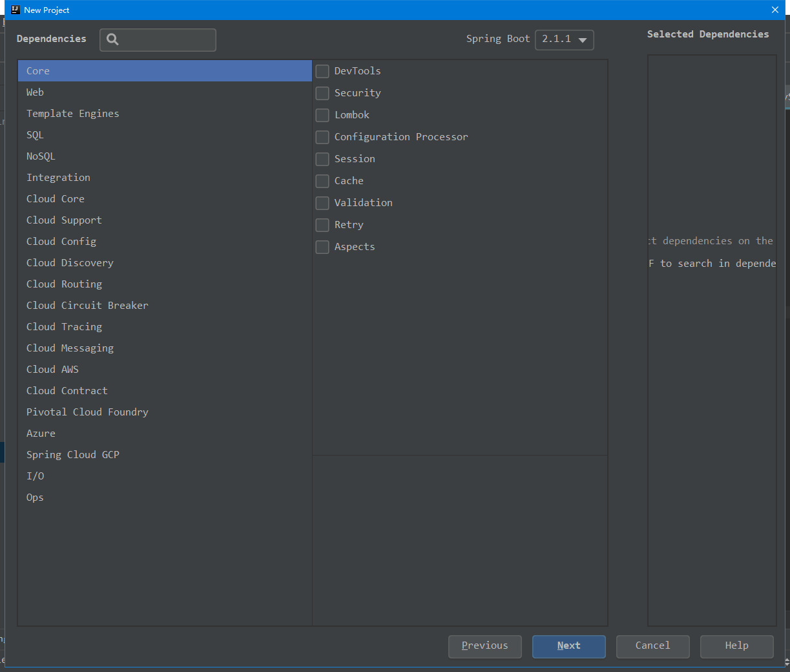Click the search magnifier icon
This screenshot has height=672, width=790.
click(x=112, y=39)
